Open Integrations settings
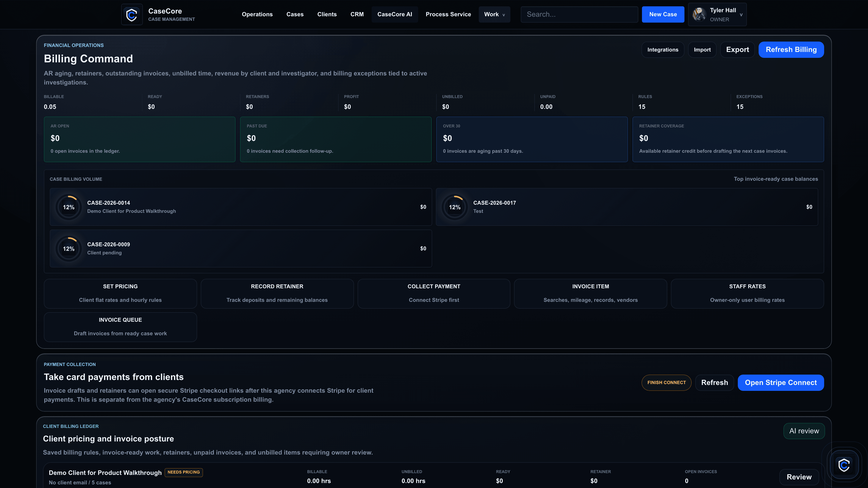The height and width of the screenshot is (488, 868). point(663,50)
